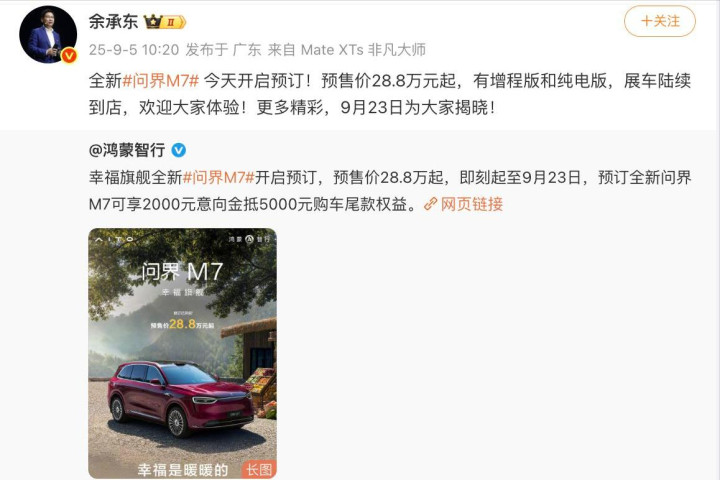Click the crown membership level badge

pos(164,22)
